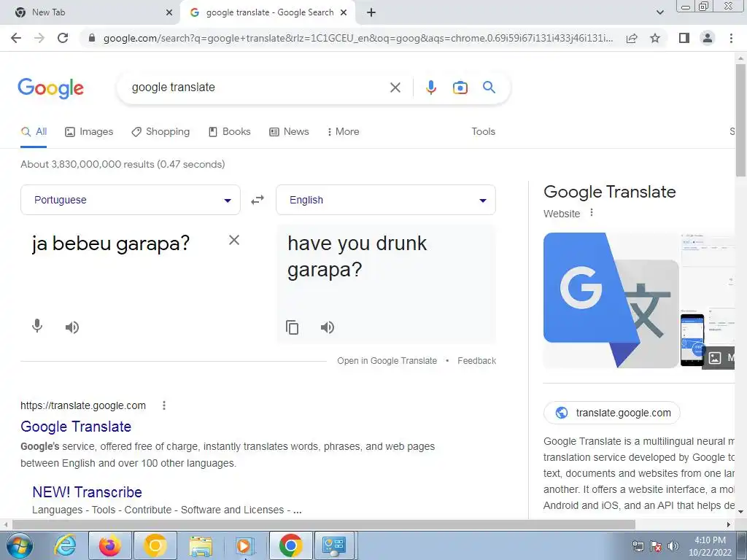Bookmark this page with the star icon
This screenshot has width=747, height=560.
pyautogui.click(x=655, y=38)
